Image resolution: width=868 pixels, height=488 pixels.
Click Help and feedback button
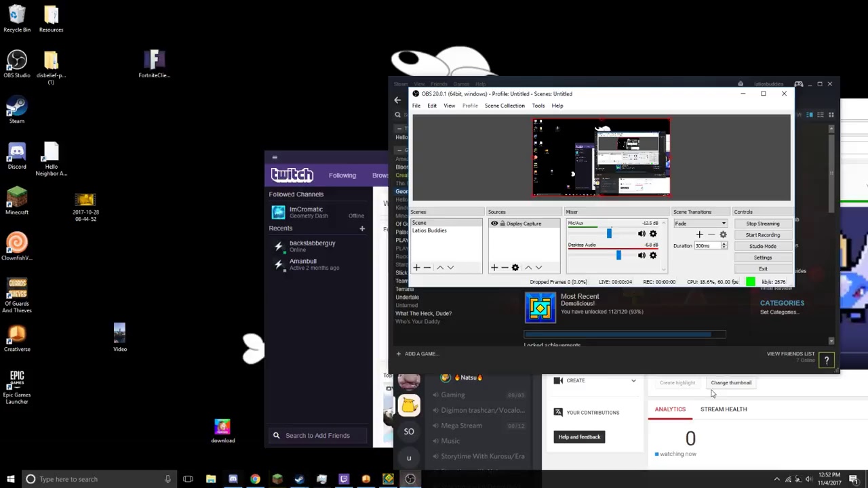[579, 437]
